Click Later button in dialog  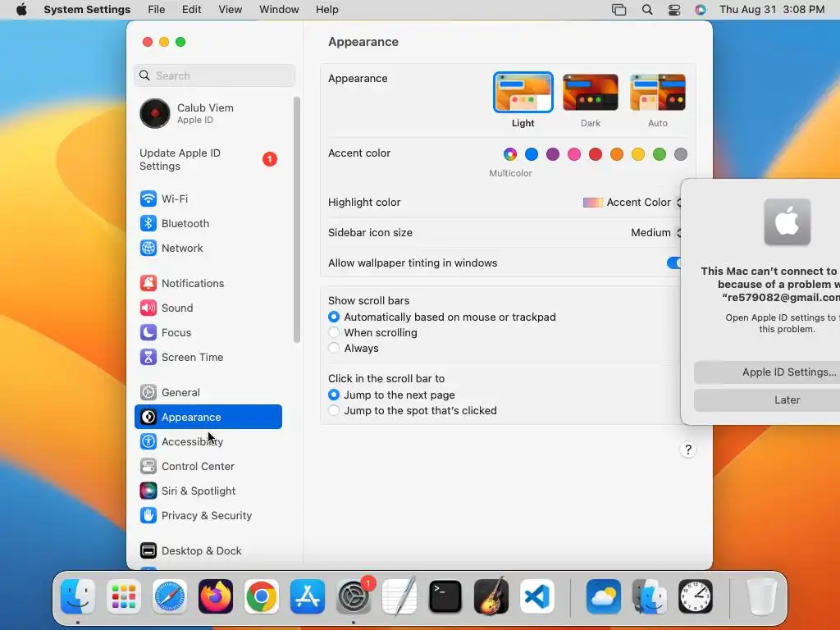[767, 400]
